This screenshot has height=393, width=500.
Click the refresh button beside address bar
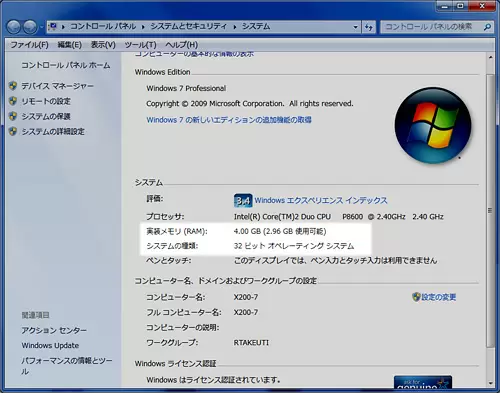coord(369,27)
